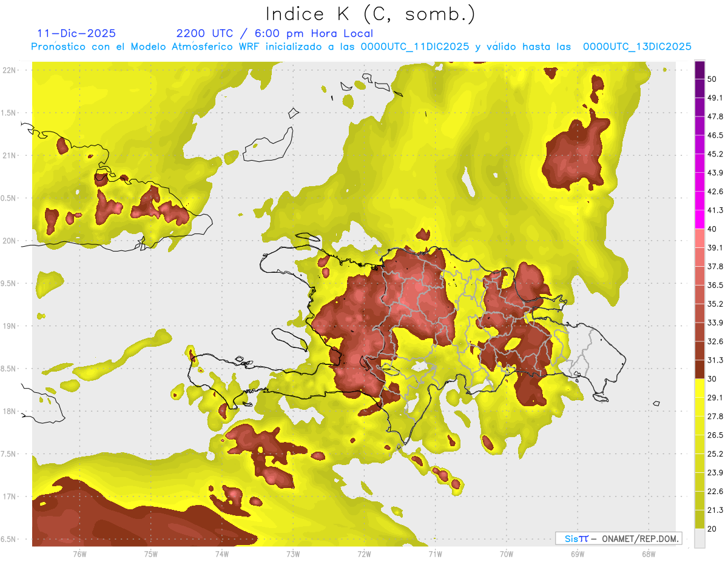Click the "23.9" color scale value
This screenshot has height=562, width=728.
pos(715,473)
